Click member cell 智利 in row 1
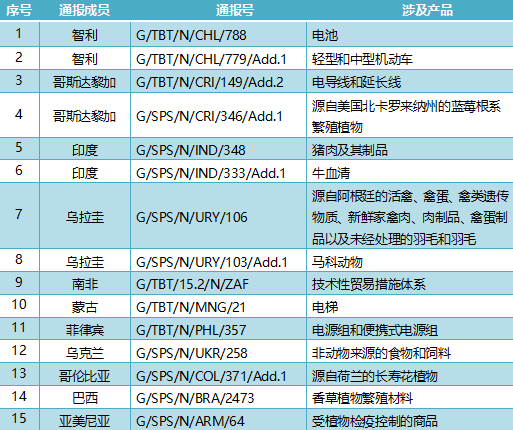Image resolution: width=513 pixels, height=430 pixels. pyautogui.click(x=85, y=35)
